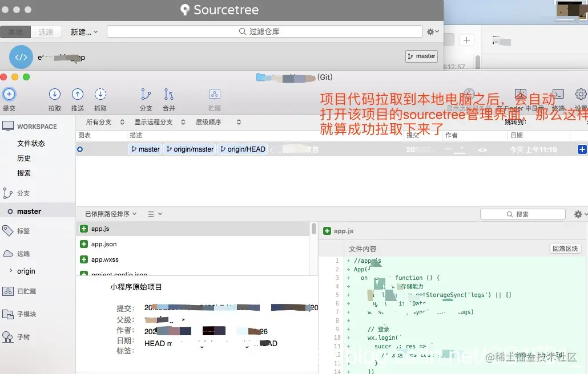The image size is (588, 374).
Task: Open the 层级顺序 ordering dropdown
Action: 218,122
